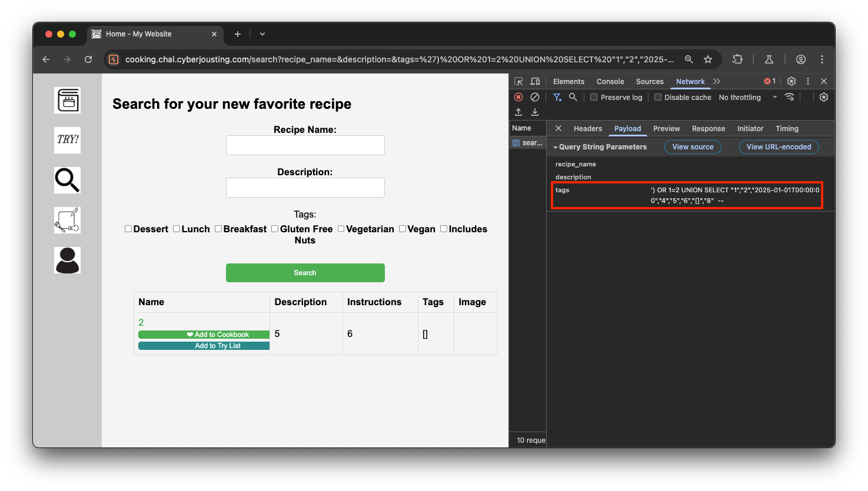Click the red error count badge

pos(770,81)
